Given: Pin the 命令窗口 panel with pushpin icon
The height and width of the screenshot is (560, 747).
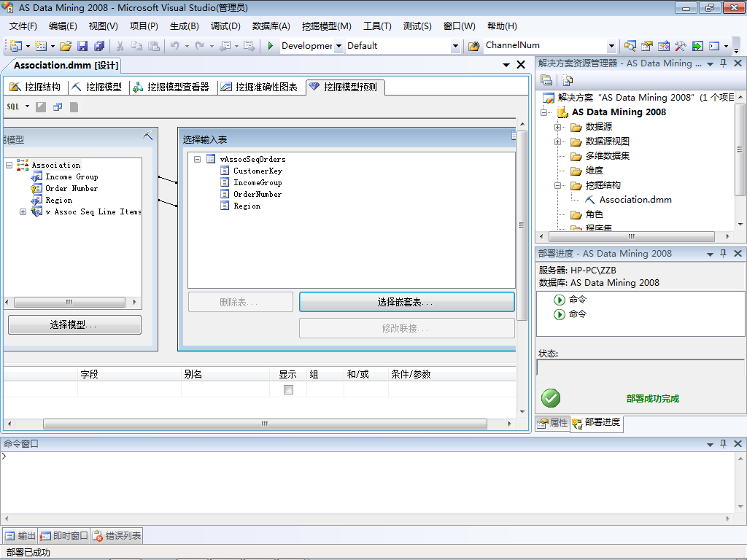Looking at the screenshot, I should [723, 443].
